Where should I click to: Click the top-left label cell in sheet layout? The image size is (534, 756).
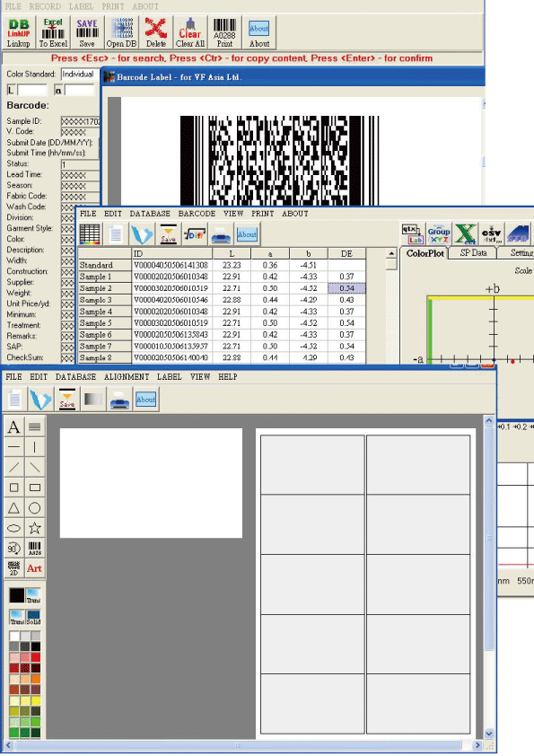(x=312, y=465)
